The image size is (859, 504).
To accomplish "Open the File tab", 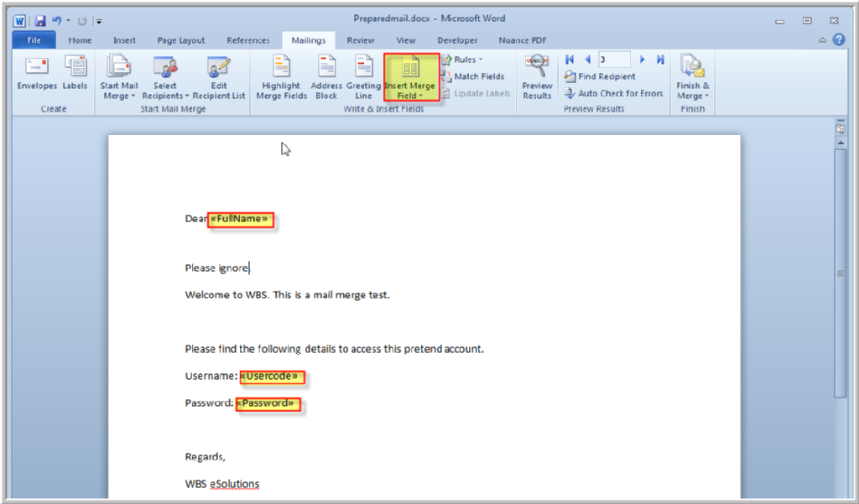I will tap(34, 40).
